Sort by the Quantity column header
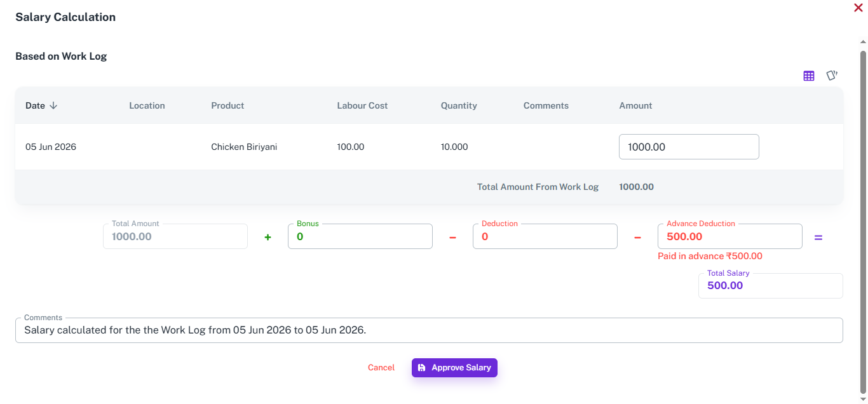 [x=459, y=105]
